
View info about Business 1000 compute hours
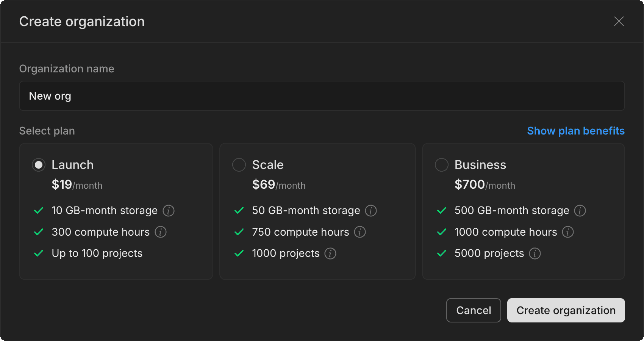tap(567, 232)
